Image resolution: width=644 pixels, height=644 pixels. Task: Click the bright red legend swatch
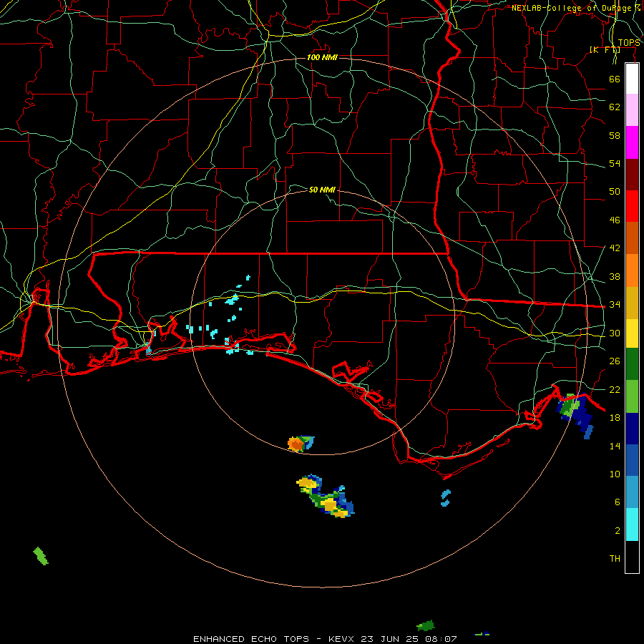coord(632,206)
